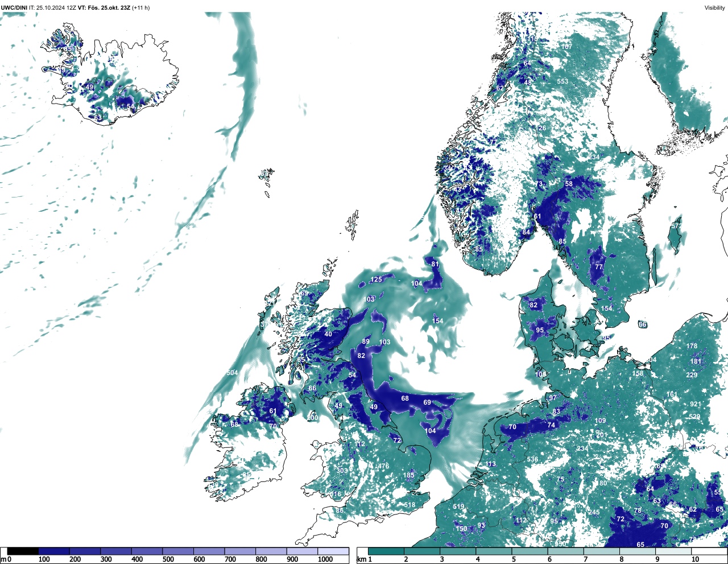
Task: Click the 5–6 km teal legend swatch
Action: [530, 551]
